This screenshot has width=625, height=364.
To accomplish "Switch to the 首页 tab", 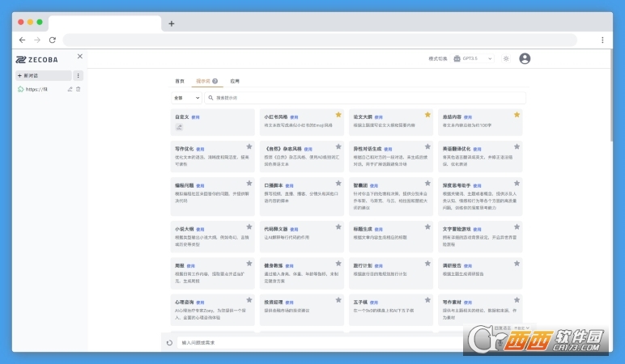I will tap(180, 81).
